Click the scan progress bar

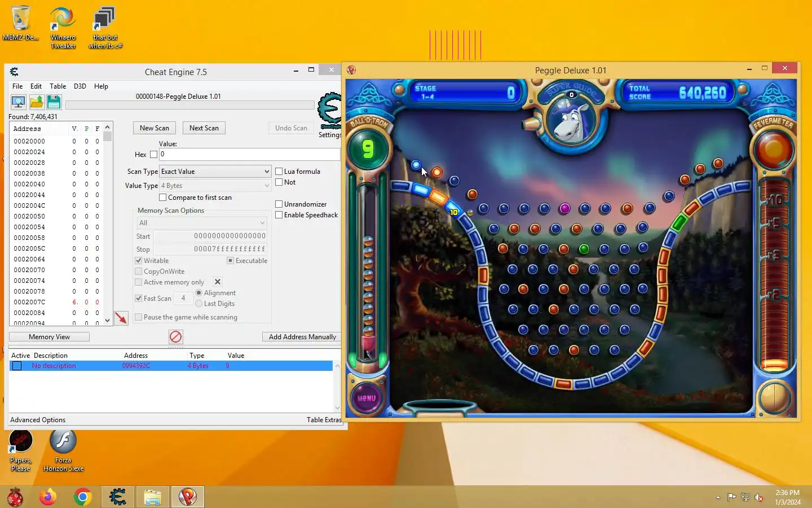(x=190, y=105)
